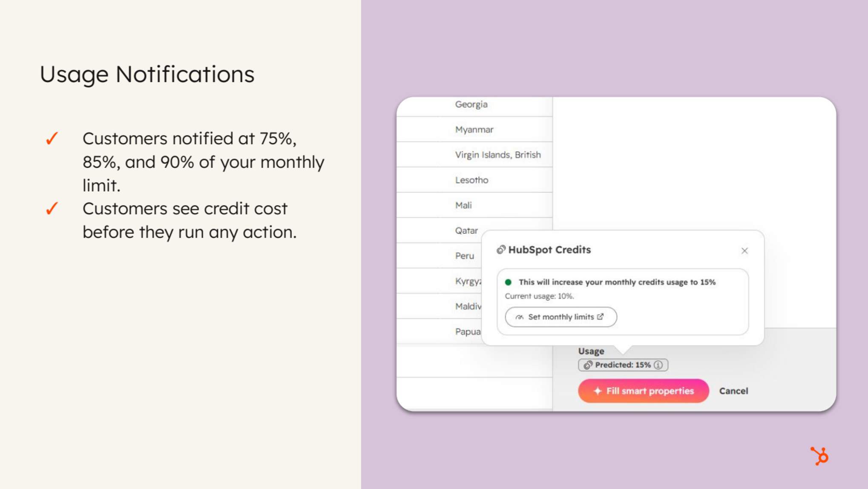Screen dimensions: 868x489
Task: Click the sparkle icon on Fill smart properties
Action: tap(598, 391)
